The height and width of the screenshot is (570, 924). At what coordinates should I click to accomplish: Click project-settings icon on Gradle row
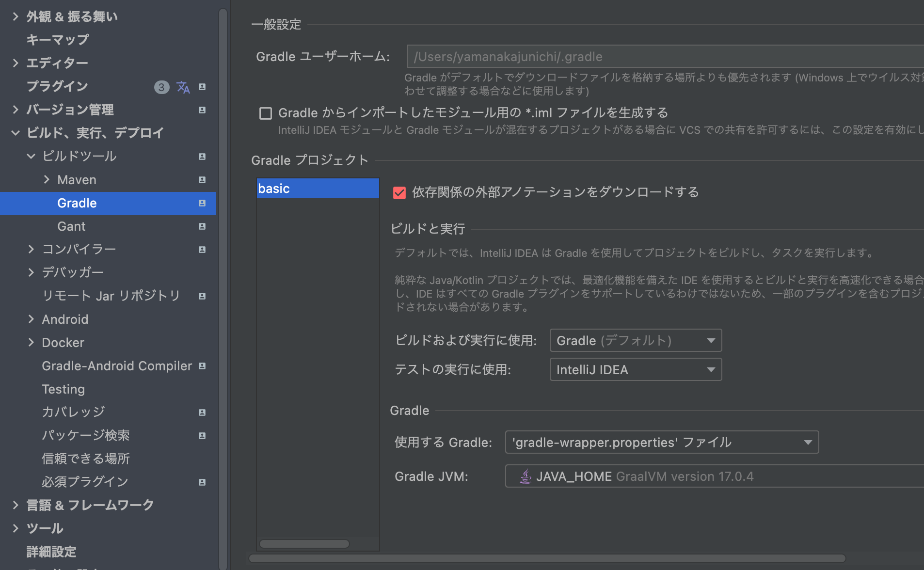tap(202, 203)
